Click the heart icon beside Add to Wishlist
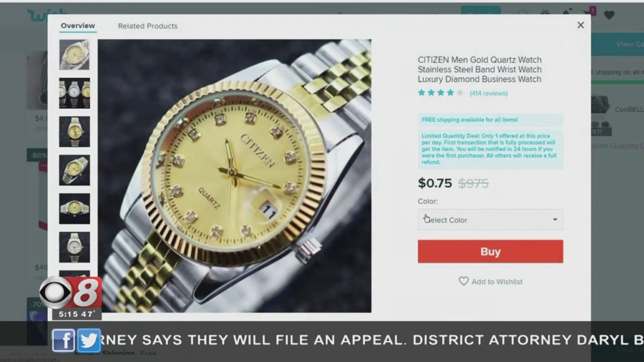Screen dimensions: 644x362 (x=464, y=281)
